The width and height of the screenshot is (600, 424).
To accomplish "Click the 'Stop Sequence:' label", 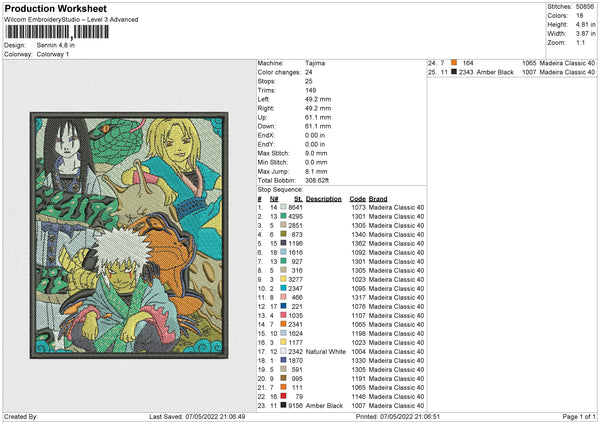I will click(x=280, y=190).
